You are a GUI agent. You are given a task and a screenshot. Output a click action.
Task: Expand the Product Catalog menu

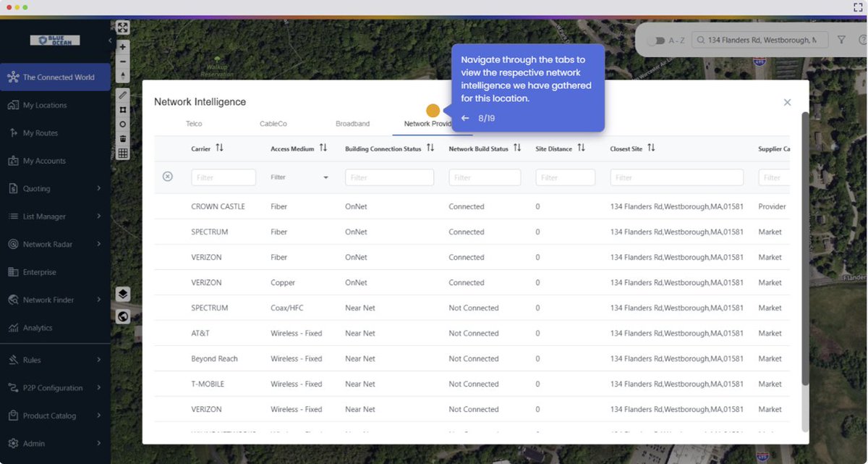[x=98, y=416]
